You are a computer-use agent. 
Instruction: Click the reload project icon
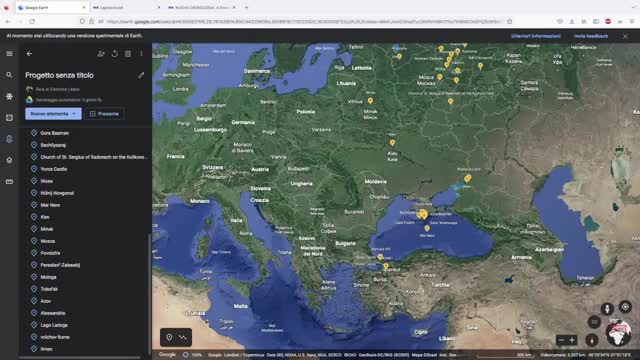tap(115, 53)
